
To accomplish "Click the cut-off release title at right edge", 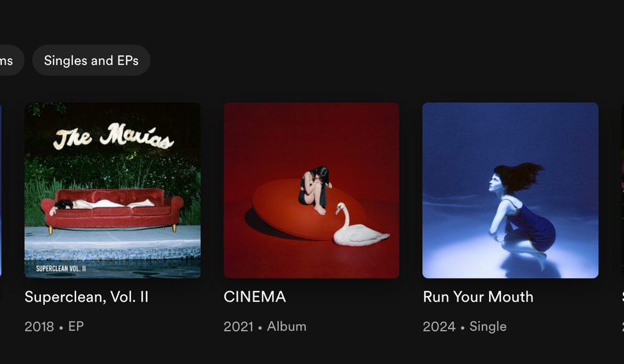I will [623, 297].
